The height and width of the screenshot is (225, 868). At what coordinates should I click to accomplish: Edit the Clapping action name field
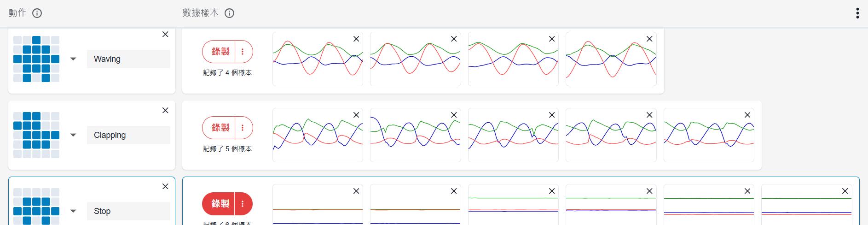[128, 135]
